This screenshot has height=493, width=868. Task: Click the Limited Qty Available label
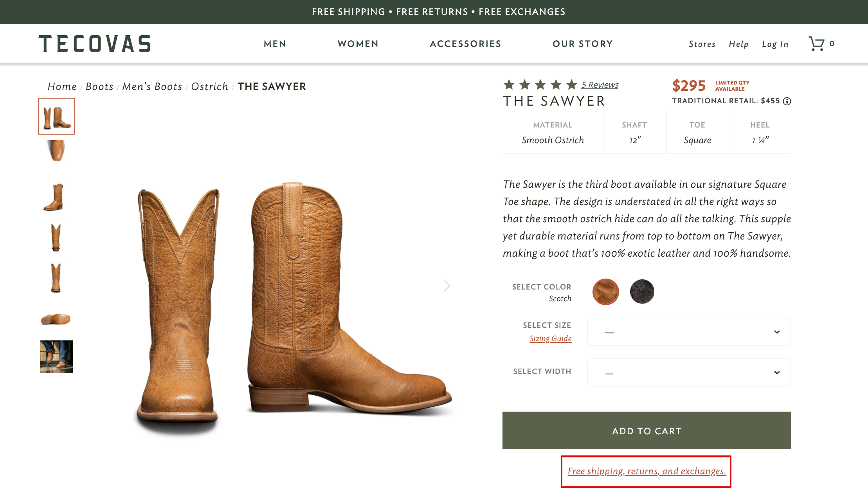732,86
